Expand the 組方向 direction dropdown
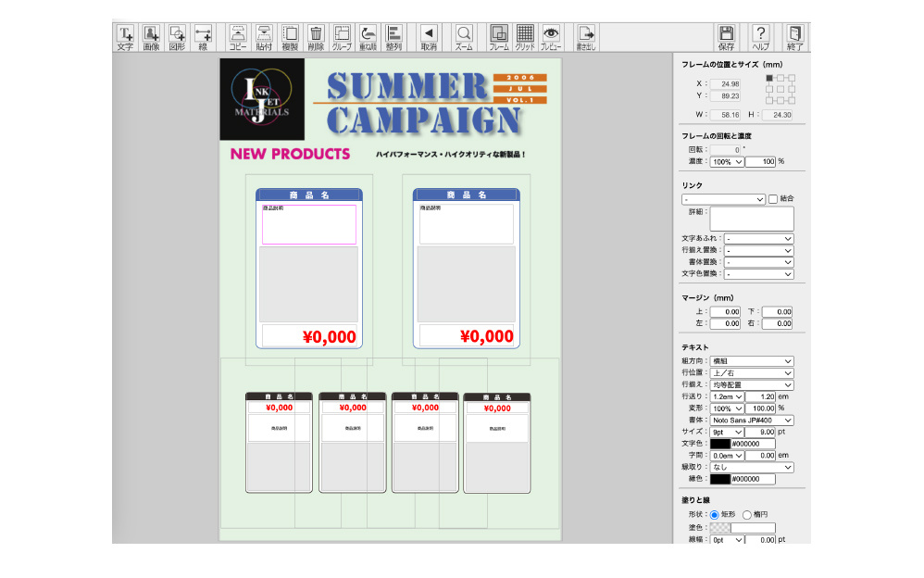Viewport: 924px width, 578px height. (752, 361)
